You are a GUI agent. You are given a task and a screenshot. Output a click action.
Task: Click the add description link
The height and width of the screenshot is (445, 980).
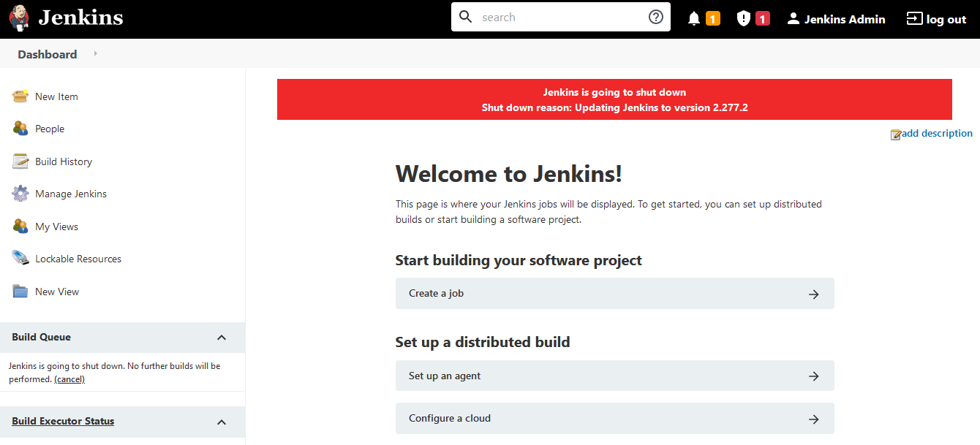click(x=937, y=133)
